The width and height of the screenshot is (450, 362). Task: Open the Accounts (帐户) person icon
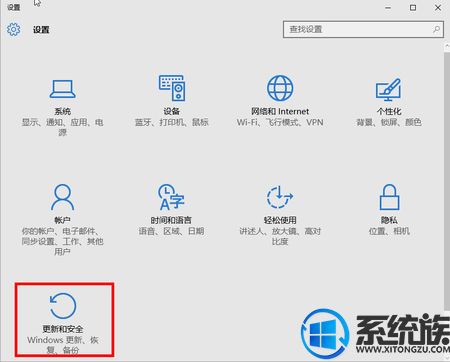62,197
